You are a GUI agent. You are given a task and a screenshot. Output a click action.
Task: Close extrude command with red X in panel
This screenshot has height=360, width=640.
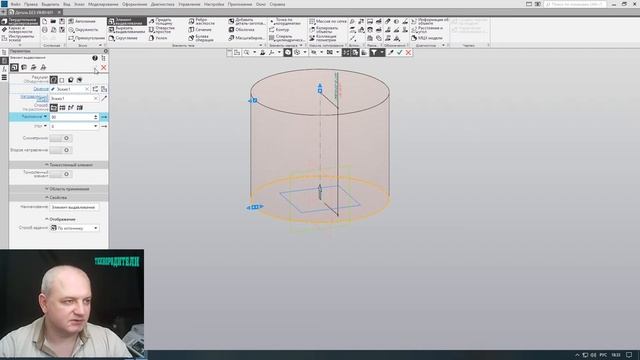click(104, 67)
